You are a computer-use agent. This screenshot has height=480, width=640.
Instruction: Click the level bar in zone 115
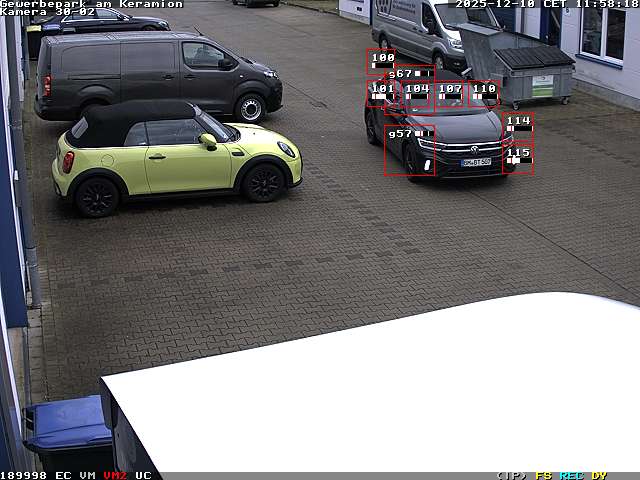518,160
